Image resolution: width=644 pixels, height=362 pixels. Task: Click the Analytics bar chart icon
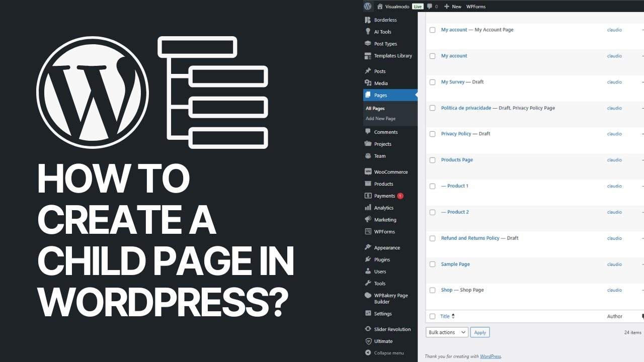pyautogui.click(x=368, y=208)
